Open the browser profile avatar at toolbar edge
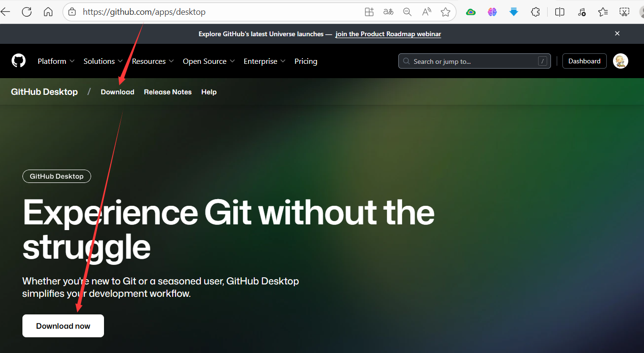This screenshot has width=644, height=353. 642,12
